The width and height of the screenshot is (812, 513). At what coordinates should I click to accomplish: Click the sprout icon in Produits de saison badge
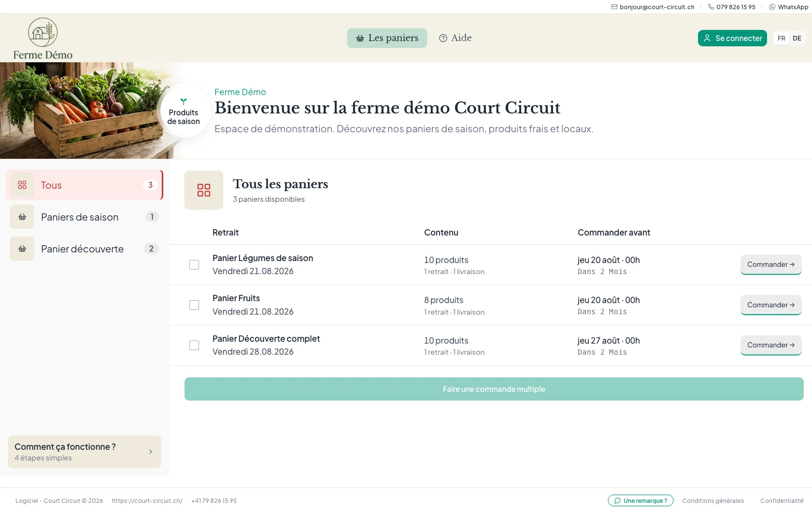[184, 101]
